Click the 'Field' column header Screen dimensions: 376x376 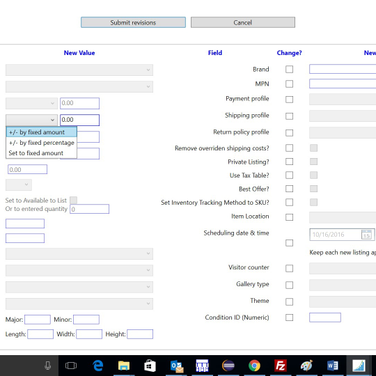pos(215,53)
